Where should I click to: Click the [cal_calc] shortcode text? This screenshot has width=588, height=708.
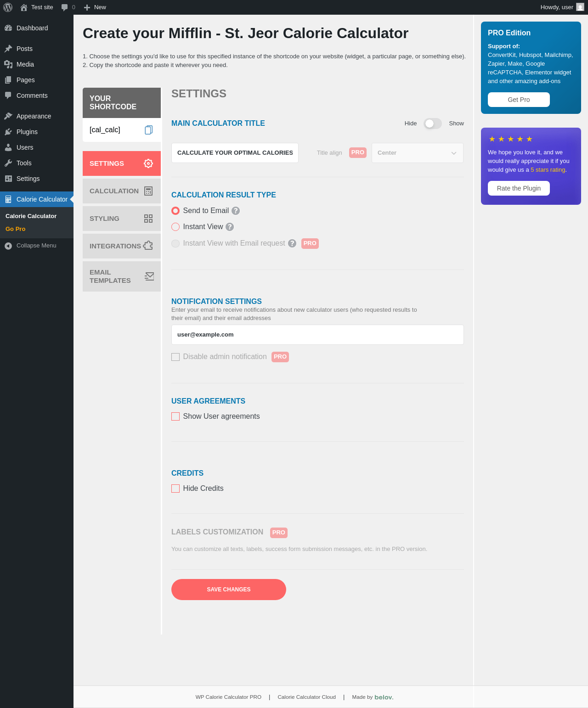point(105,130)
